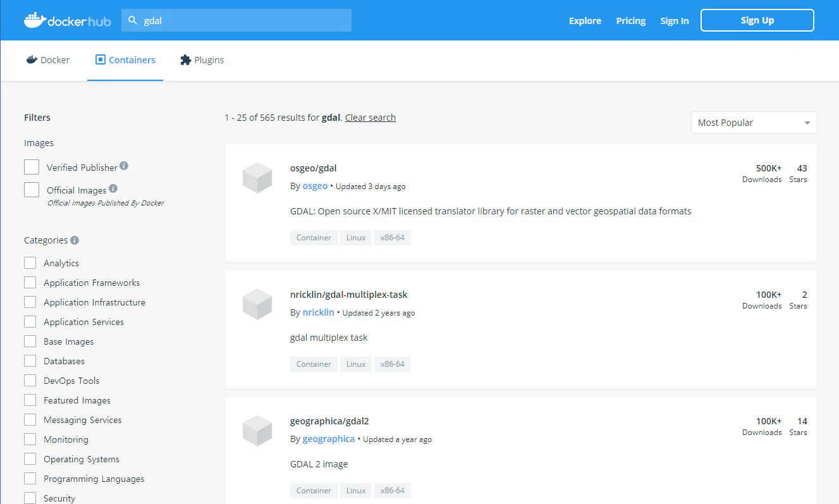Screen dimensions: 839x504
Task: Open Pricing in the top navigation
Action: point(631,21)
